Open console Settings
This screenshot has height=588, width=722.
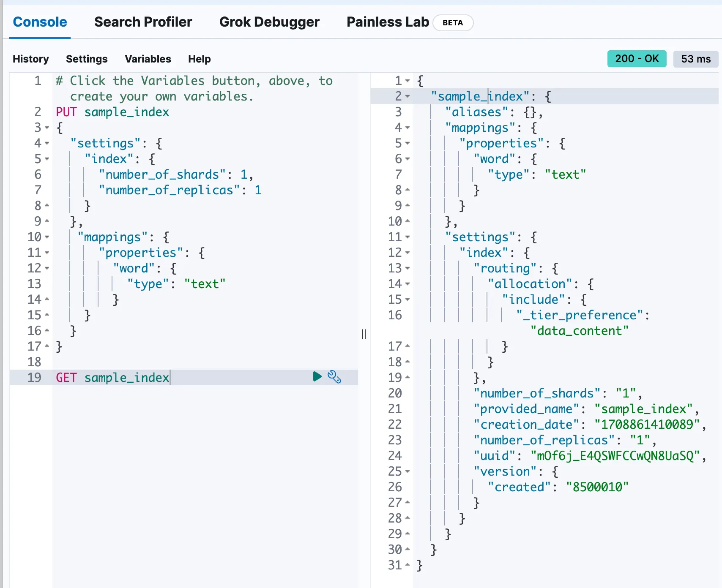[87, 59]
